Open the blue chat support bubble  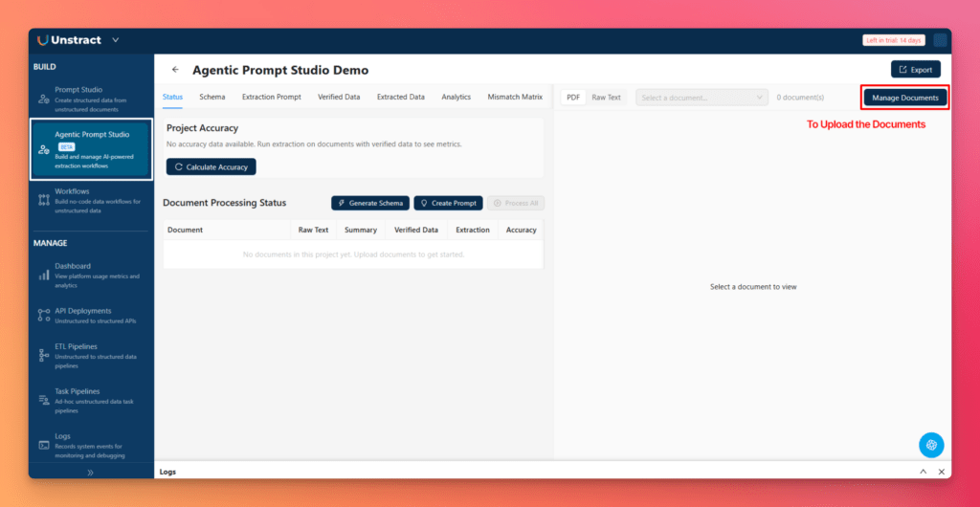(x=931, y=445)
